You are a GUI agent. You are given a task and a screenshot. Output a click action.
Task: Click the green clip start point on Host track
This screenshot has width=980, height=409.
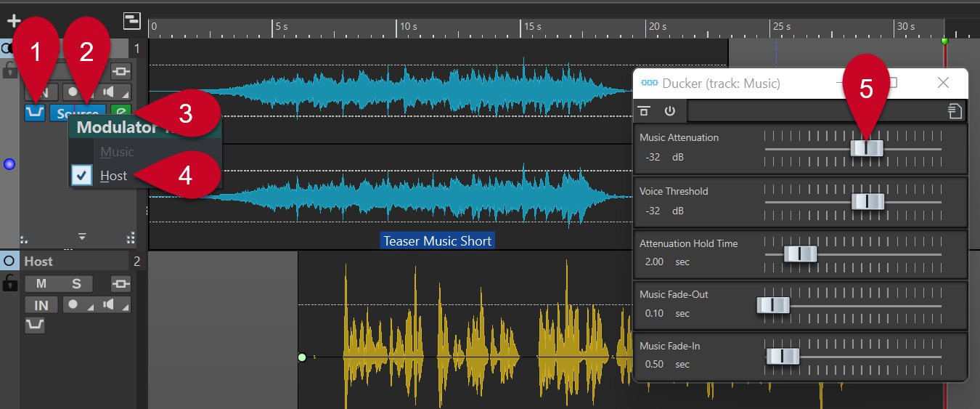point(302,357)
